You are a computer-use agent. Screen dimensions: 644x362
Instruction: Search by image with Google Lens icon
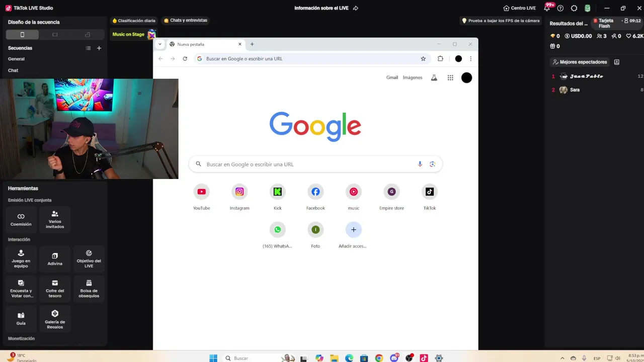click(x=432, y=164)
